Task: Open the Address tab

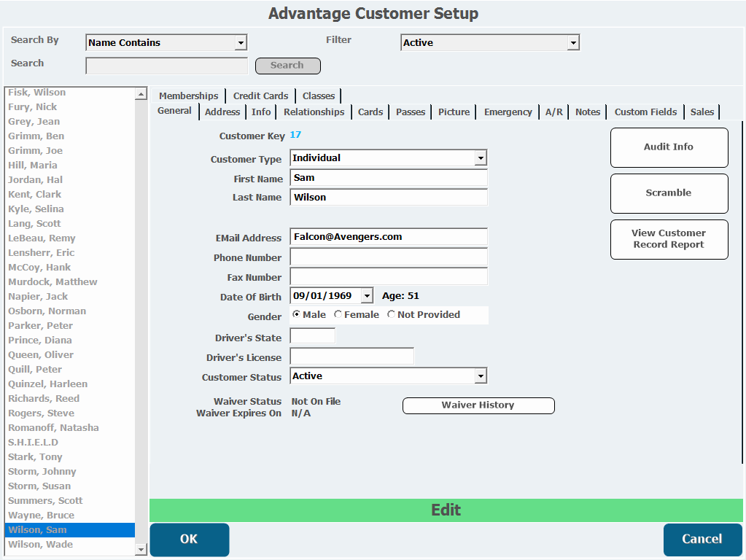Action: (222, 112)
